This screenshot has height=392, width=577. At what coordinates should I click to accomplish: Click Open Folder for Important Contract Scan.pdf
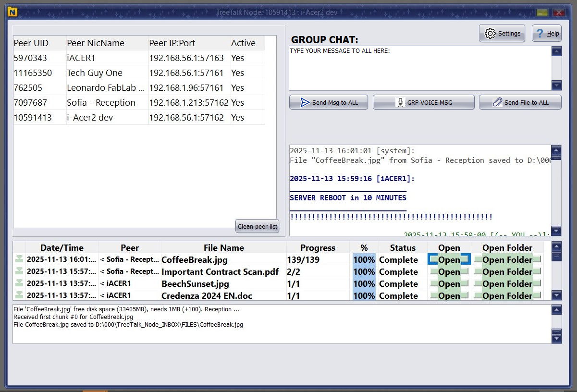click(x=507, y=271)
